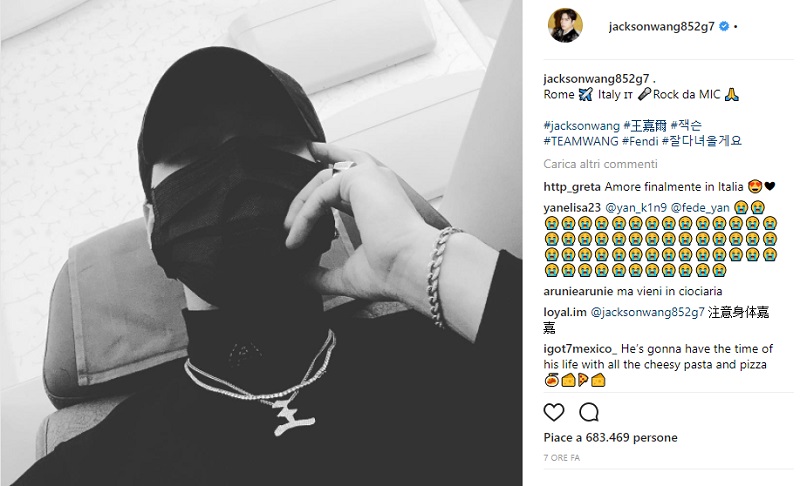The height and width of the screenshot is (486, 800).
Task: Open aruniearunie commenter profile
Action: (578, 292)
